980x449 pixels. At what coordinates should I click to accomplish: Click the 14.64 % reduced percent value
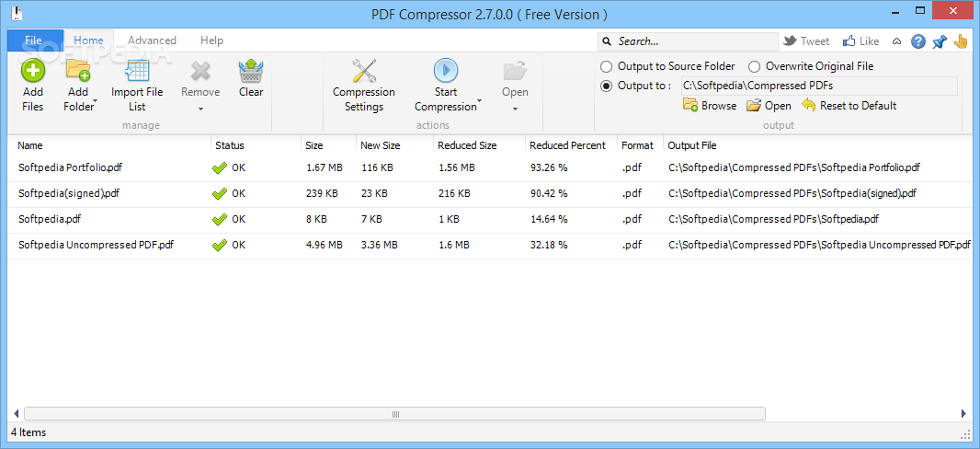pos(549,219)
